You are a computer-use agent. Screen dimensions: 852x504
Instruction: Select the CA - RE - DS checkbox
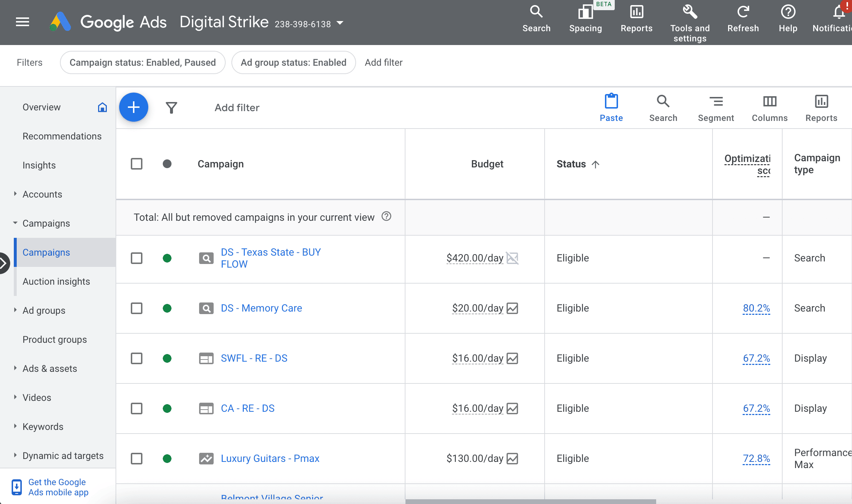click(x=137, y=409)
